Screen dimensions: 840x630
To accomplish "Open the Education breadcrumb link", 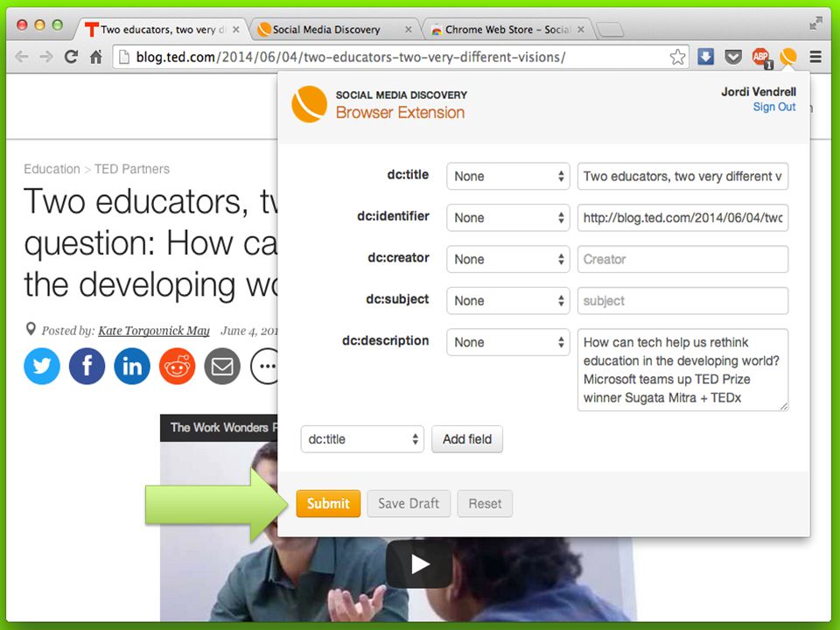I will point(52,169).
